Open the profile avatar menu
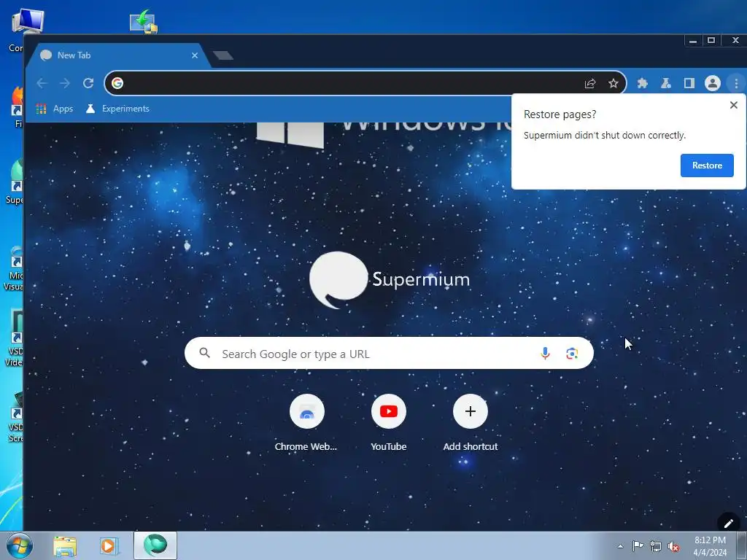Screen dimensions: 747x560 tap(712, 83)
